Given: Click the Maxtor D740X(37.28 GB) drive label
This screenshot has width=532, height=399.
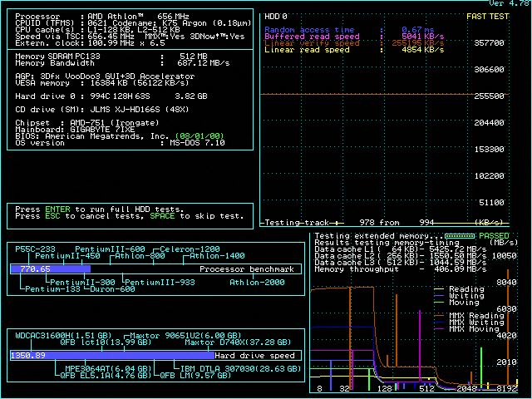Looking at the screenshot, I should [x=238, y=342].
